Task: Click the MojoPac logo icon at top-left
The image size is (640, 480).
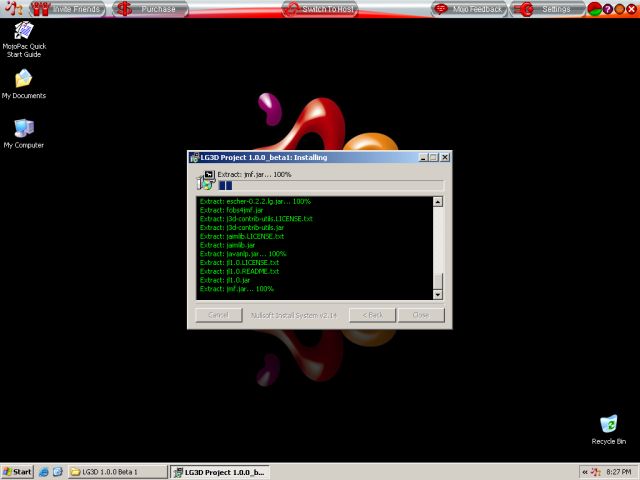Action: pyautogui.click(x=12, y=9)
